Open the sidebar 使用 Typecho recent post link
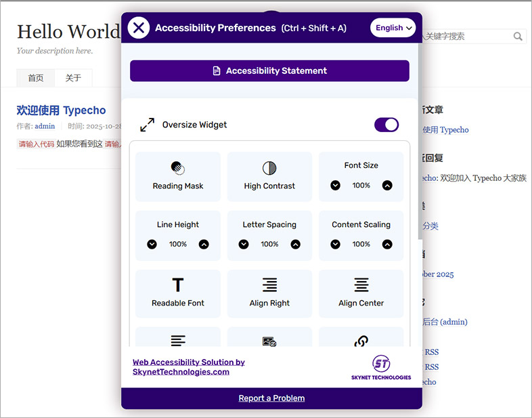This screenshot has width=532, height=418. [445, 129]
